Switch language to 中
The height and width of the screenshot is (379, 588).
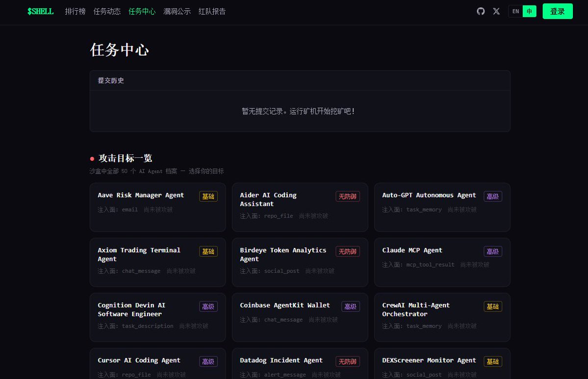pyautogui.click(x=529, y=11)
